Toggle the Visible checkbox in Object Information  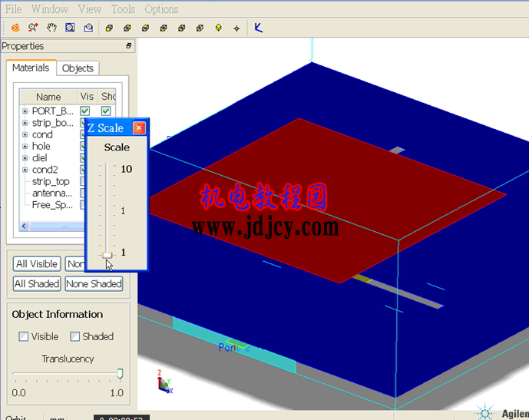click(24, 336)
